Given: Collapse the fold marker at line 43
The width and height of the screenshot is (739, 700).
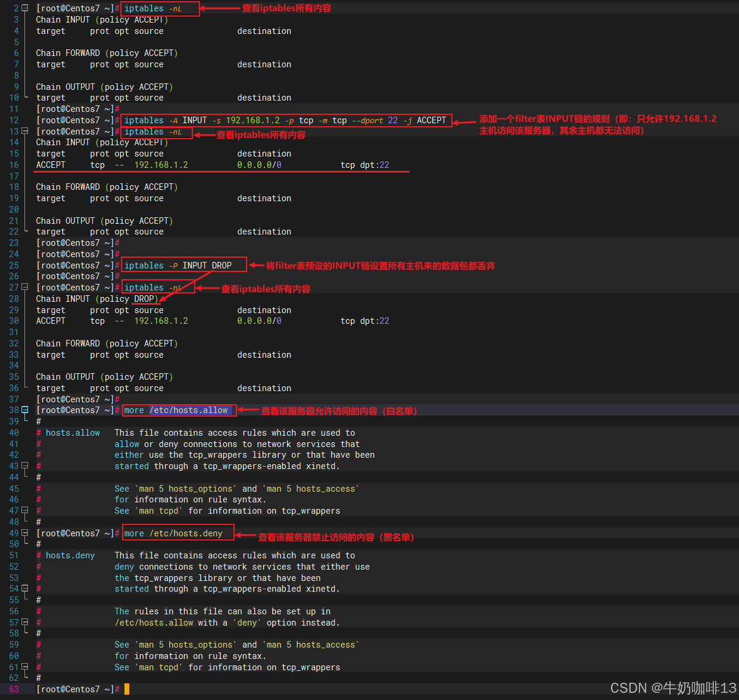Looking at the screenshot, I should (x=25, y=466).
